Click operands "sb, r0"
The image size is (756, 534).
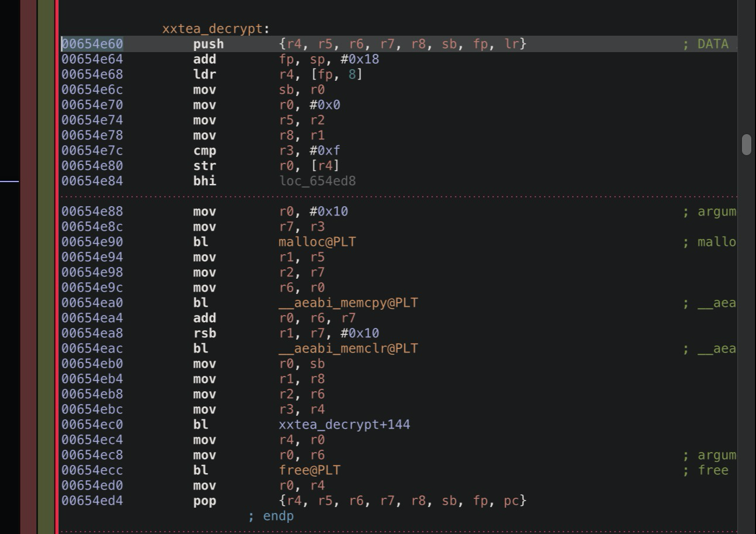pyautogui.click(x=302, y=90)
